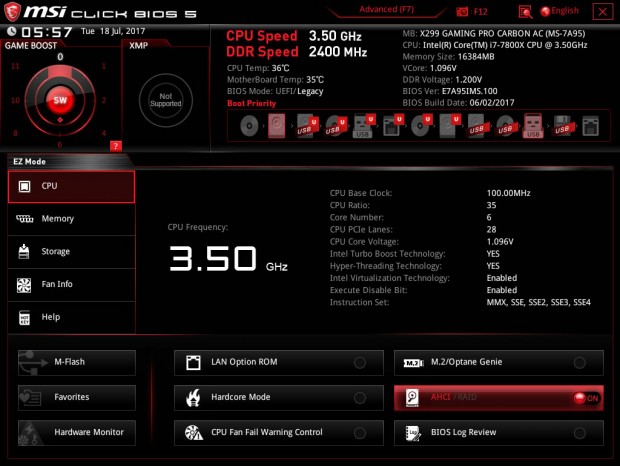Click the large 3.50 CPU Frequency readout
The width and height of the screenshot is (620, 466).
[213, 258]
